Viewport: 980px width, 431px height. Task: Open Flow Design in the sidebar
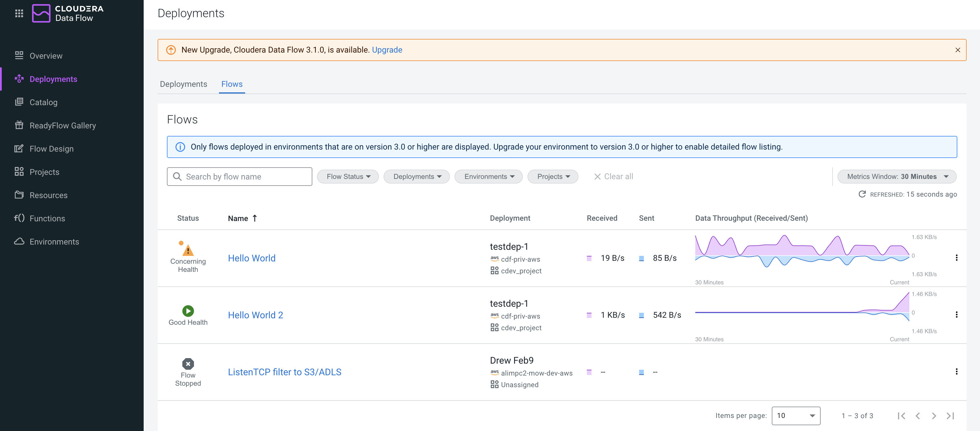tap(51, 149)
